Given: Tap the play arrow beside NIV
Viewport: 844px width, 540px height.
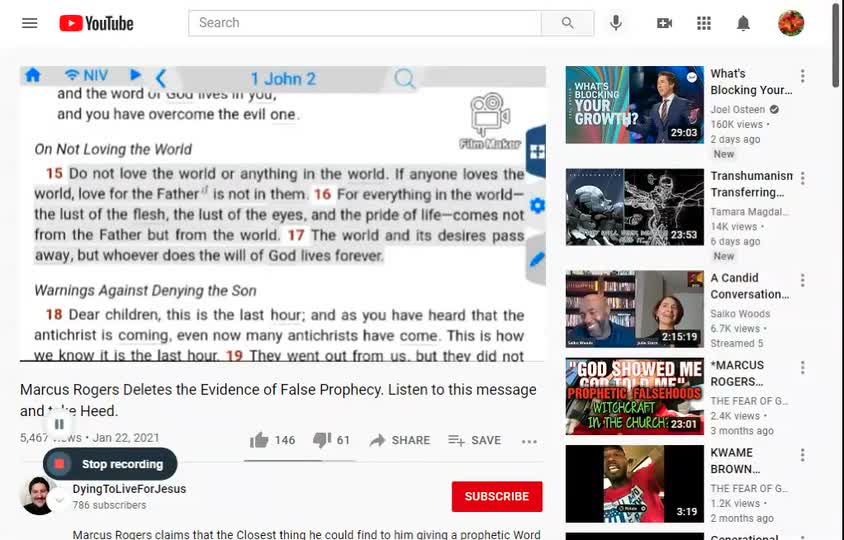Looking at the screenshot, I should pos(136,75).
